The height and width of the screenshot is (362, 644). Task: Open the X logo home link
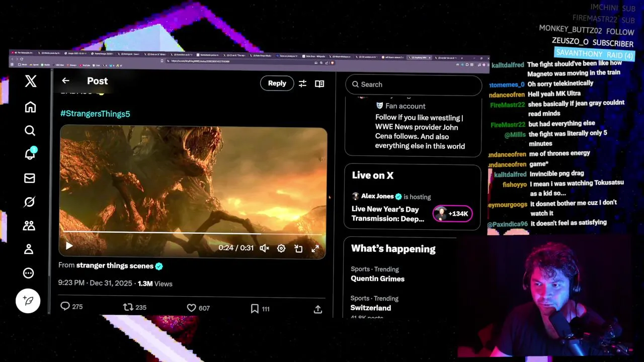coord(31,81)
